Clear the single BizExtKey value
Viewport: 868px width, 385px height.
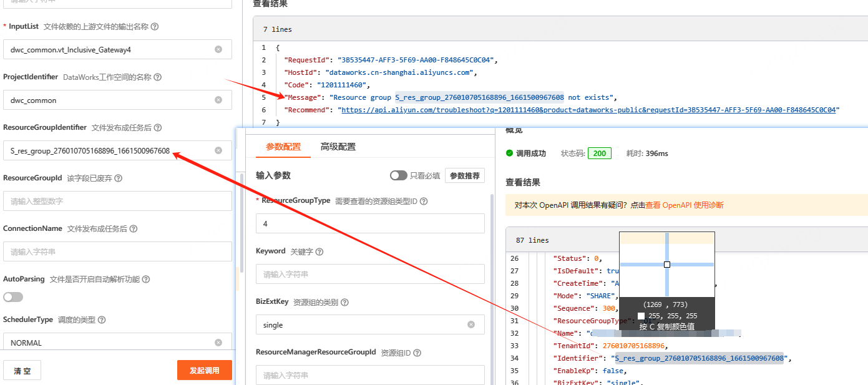(471, 324)
